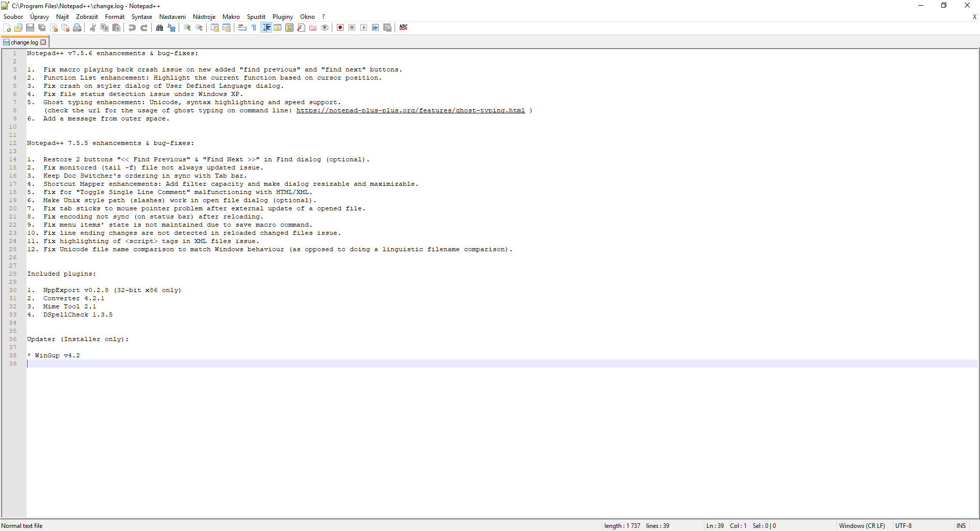This screenshot has height=531, width=980.
Task: Close document with menu bar X button
Action: click(x=974, y=17)
